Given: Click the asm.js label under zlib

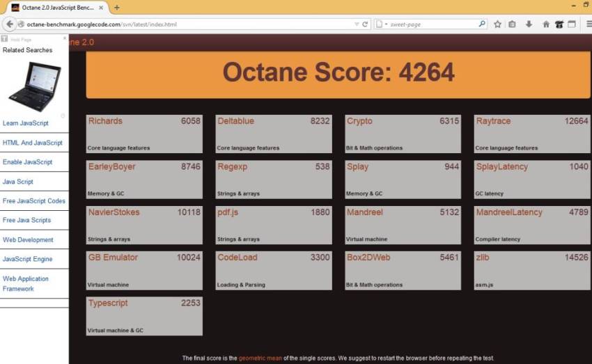Looking at the screenshot, I should 484,285.
